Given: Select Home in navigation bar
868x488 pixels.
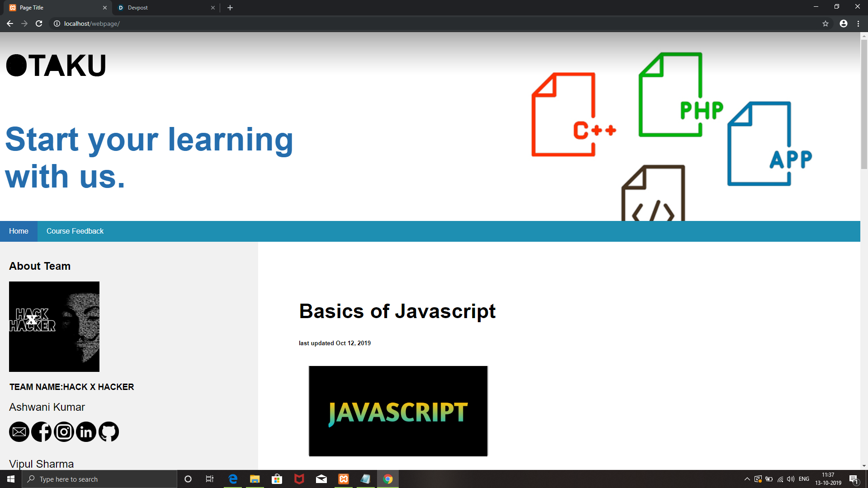Looking at the screenshot, I should pyautogui.click(x=19, y=231).
